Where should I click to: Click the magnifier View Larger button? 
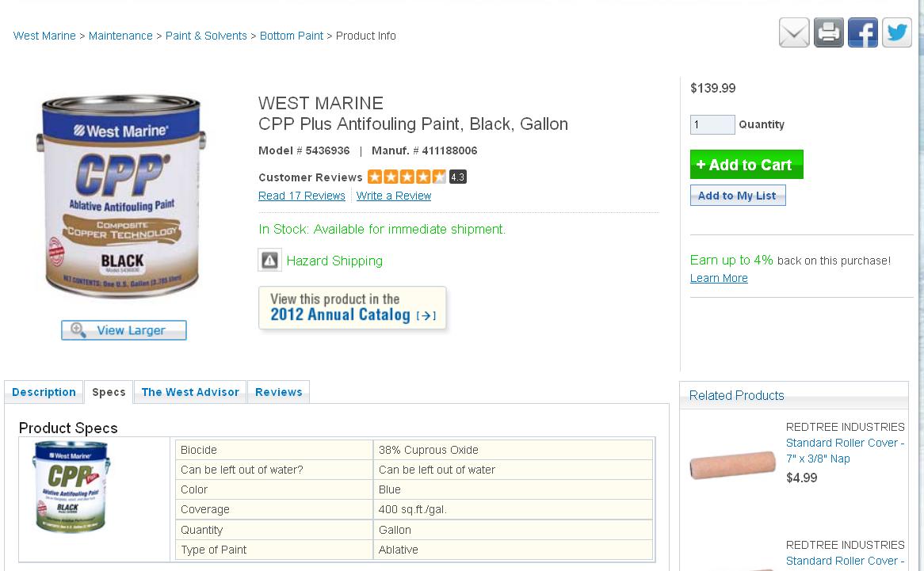[x=124, y=330]
